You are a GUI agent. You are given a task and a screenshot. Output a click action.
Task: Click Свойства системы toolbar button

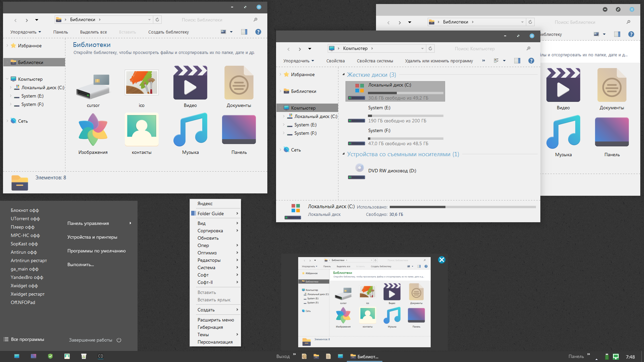(375, 61)
